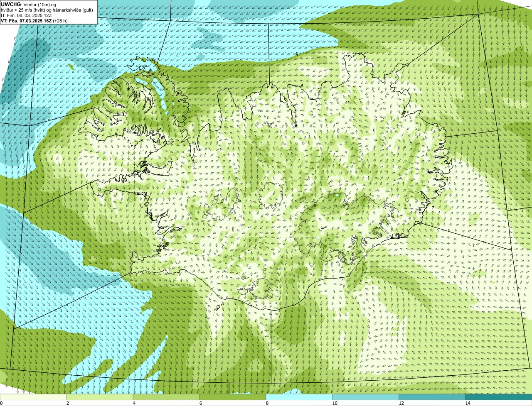Click the '4' label on the color scale

tap(134, 403)
